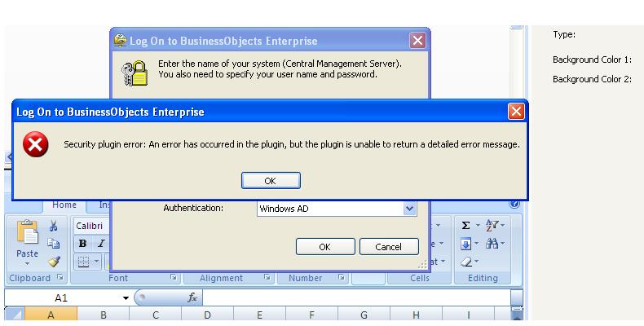Select column D header
This screenshot has height=326, width=644.
pyautogui.click(x=207, y=315)
